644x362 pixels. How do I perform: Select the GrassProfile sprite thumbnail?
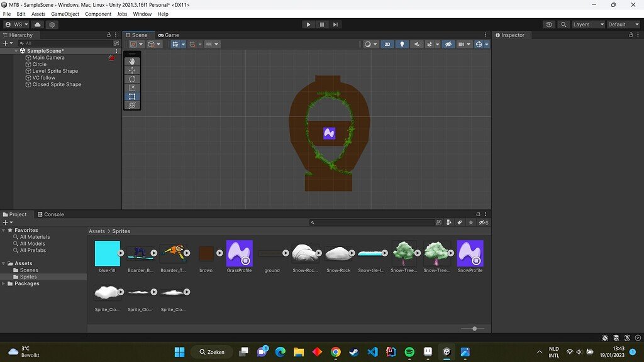tap(239, 253)
